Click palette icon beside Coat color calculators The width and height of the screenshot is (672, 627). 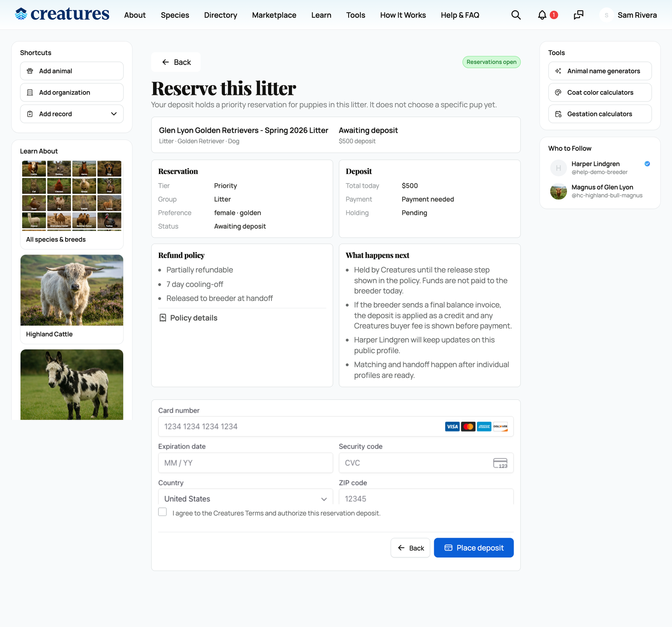click(x=558, y=92)
